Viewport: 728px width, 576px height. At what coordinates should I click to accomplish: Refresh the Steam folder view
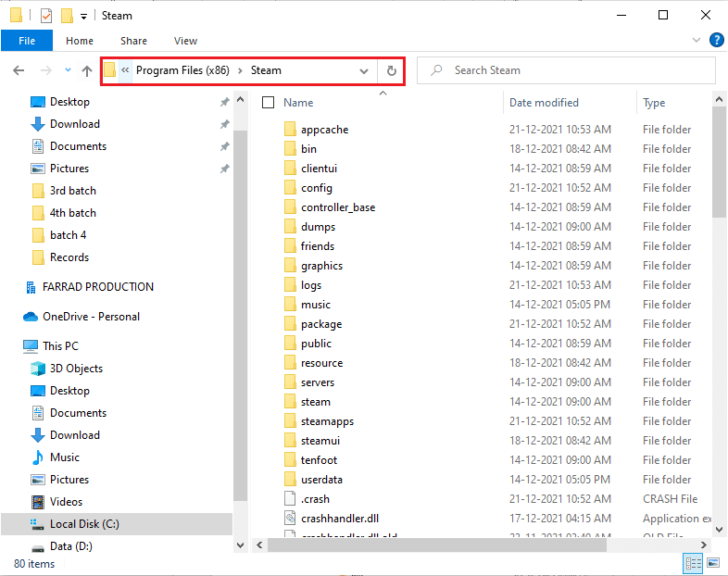pos(392,70)
